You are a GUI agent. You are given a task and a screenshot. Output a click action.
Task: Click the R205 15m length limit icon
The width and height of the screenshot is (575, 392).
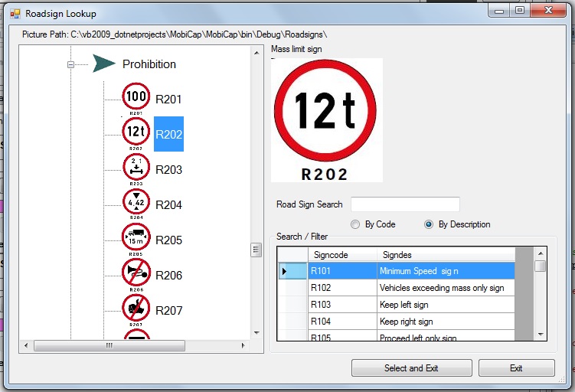coord(136,237)
